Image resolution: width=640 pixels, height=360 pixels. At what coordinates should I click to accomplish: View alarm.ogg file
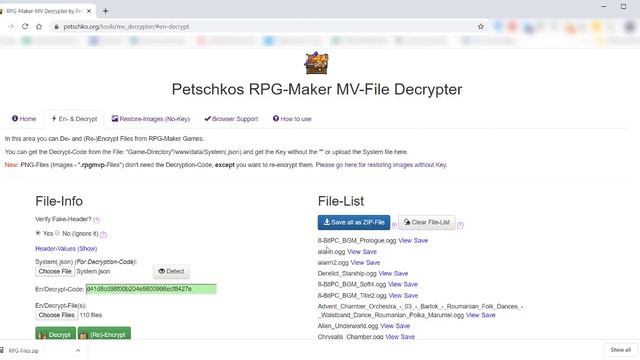(354, 252)
